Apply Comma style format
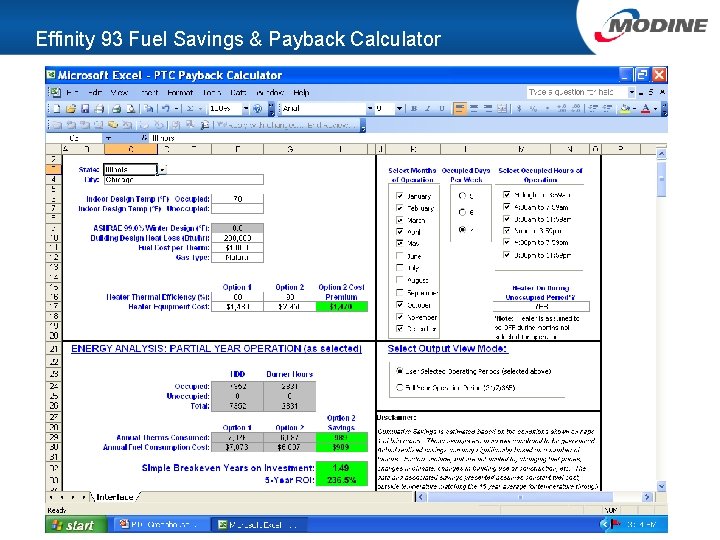The height and width of the screenshot is (540, 720). point(547,109)
